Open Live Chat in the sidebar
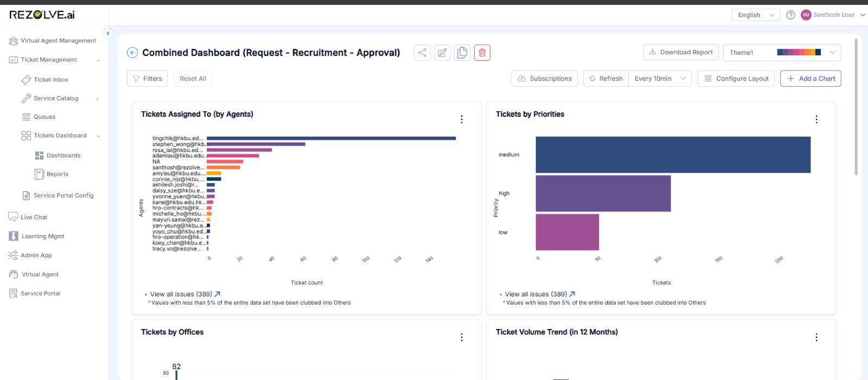Viewport: 868px width, 380px height. 28,217
